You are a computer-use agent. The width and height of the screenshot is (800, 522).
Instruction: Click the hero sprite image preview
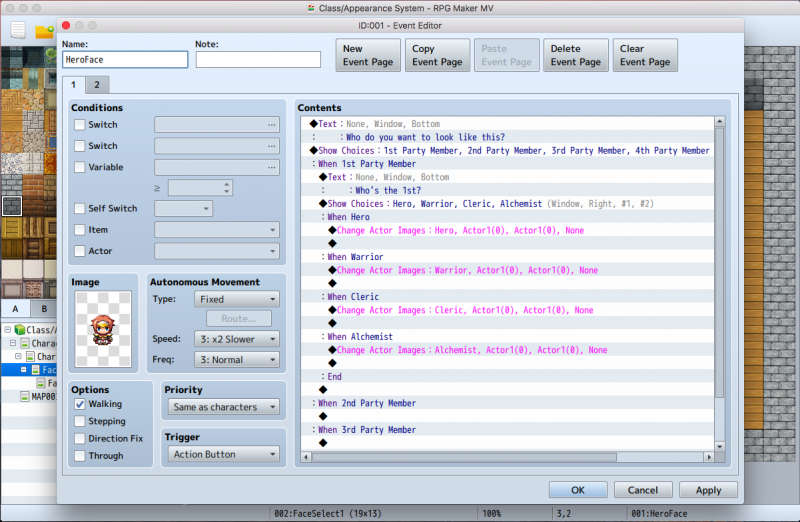(103, 329)
